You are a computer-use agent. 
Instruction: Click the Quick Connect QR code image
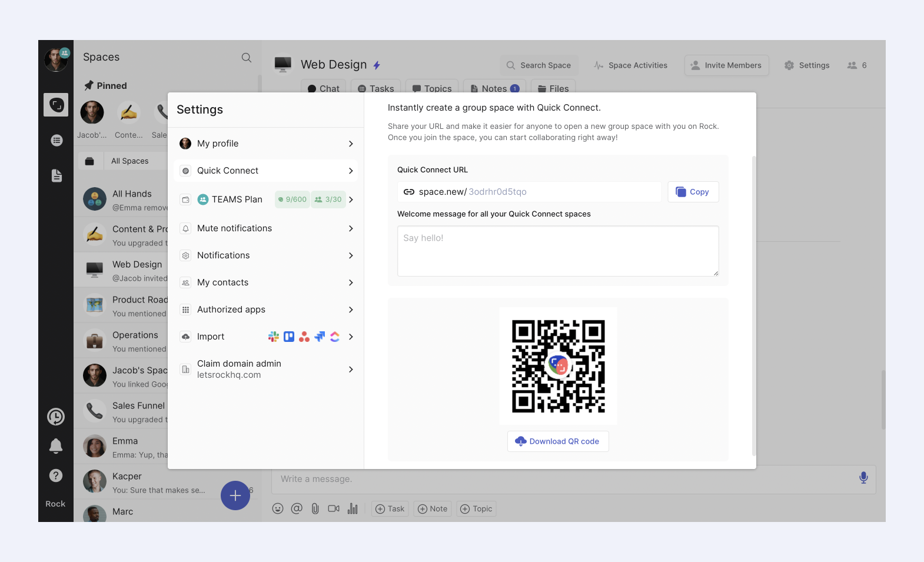(558, 365)
